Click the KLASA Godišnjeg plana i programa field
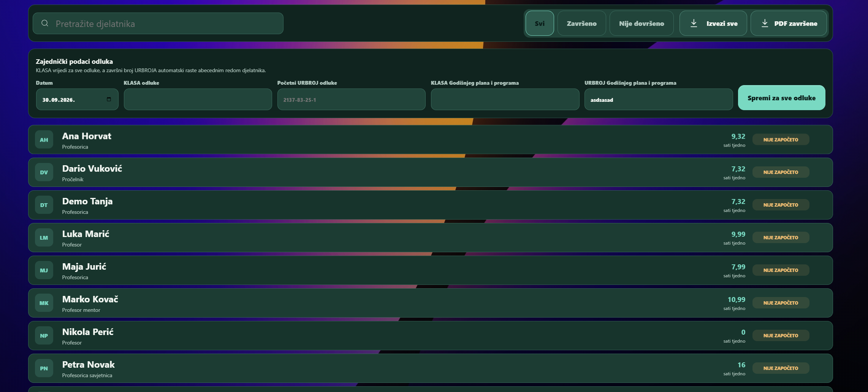868x392 pixels. click(505, 100)
